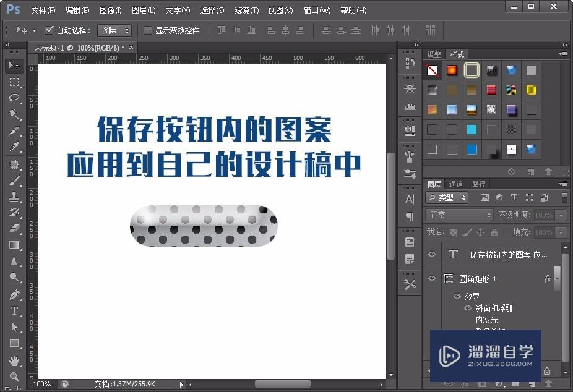
Task: Select the Clone Stamp tool
Action: 14,197
